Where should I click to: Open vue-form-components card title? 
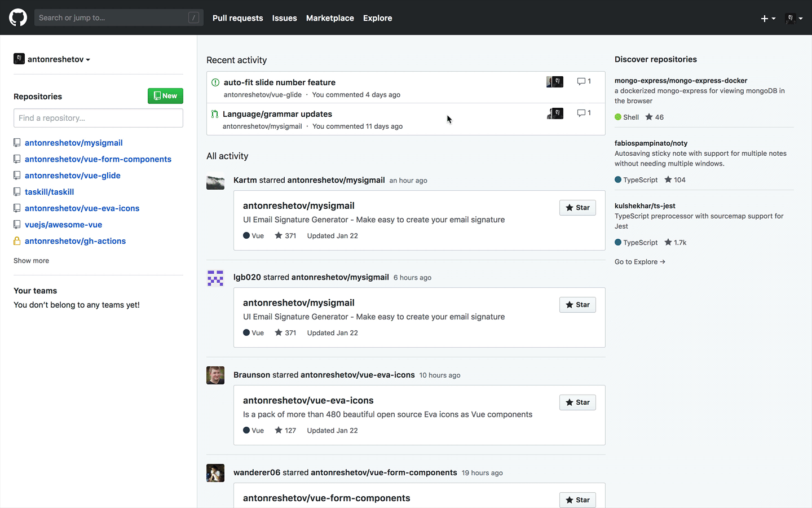[x=326, y=498]
